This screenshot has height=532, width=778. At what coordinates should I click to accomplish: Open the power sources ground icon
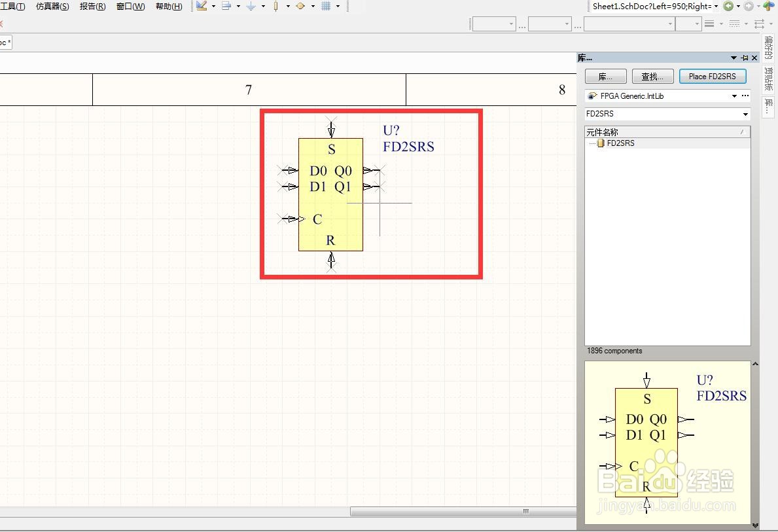tap(251, 6)
